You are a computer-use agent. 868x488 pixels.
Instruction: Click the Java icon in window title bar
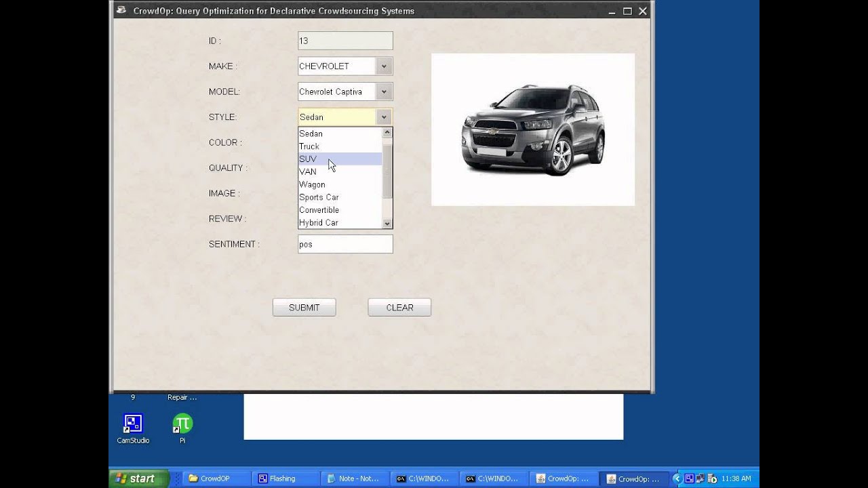pos(121,10)
